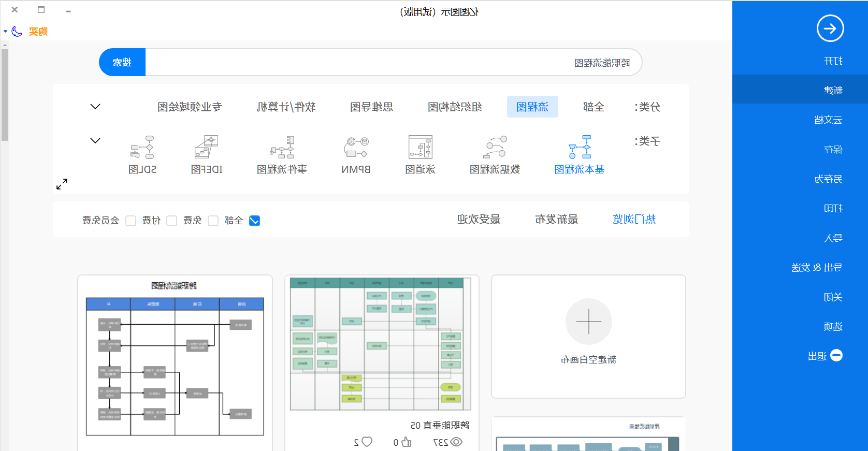Open the 跨职能垂直 05 template thumbnail
This screenshot has height=451, width=868.
[381, 344]
